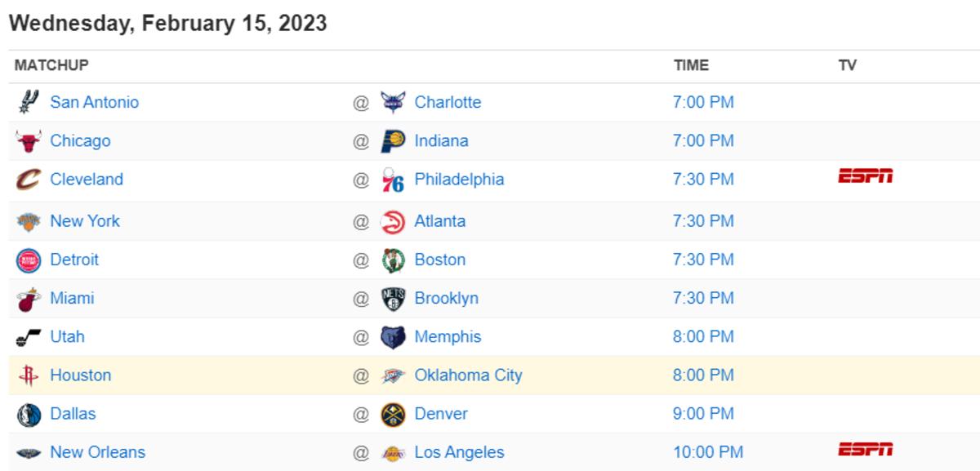The image size is (980, 471).
Task: Open the Oklahoma City team link
Action: coord(468,375)
